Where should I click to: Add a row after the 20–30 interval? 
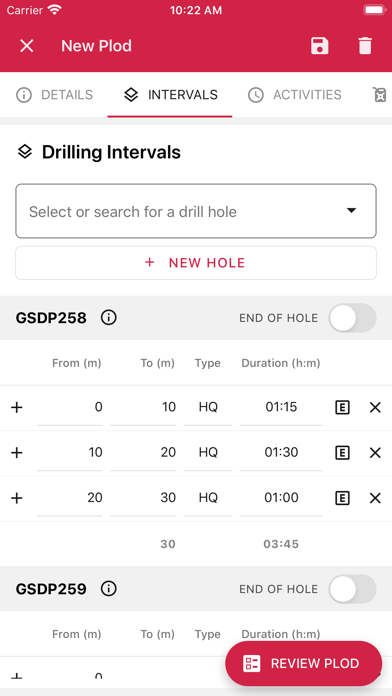tap(16, 498)
